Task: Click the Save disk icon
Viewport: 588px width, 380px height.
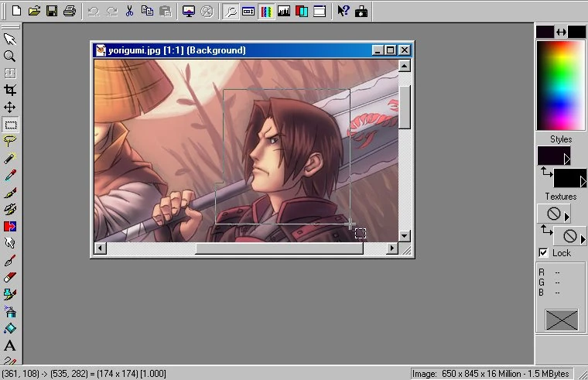Action: tap(52, 11)
